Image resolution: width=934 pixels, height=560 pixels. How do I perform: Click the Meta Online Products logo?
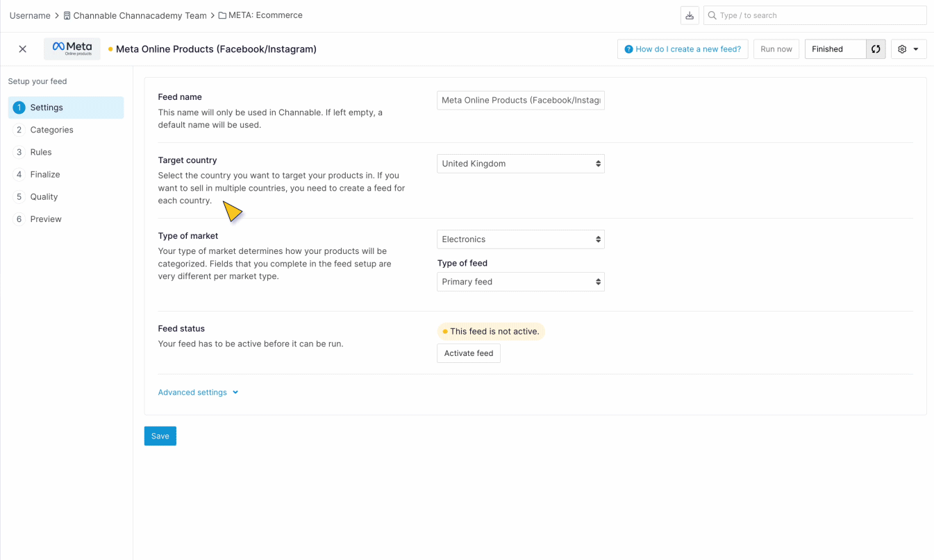coord(72,49)
